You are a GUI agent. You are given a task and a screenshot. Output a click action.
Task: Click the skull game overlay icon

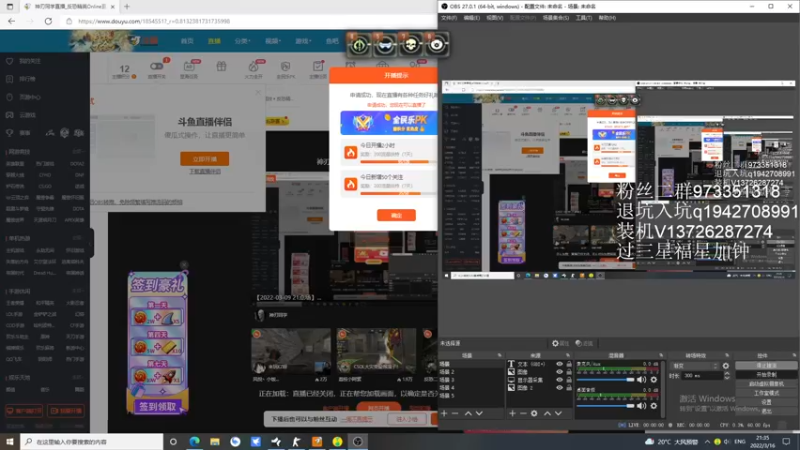[x=411, y=45]
